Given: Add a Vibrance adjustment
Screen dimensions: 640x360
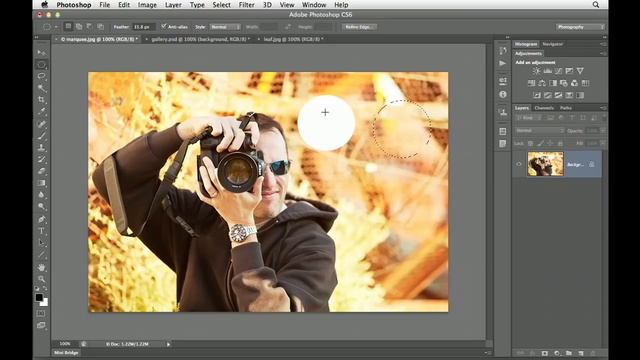Looking at the screenshot, I should (580, 71).
